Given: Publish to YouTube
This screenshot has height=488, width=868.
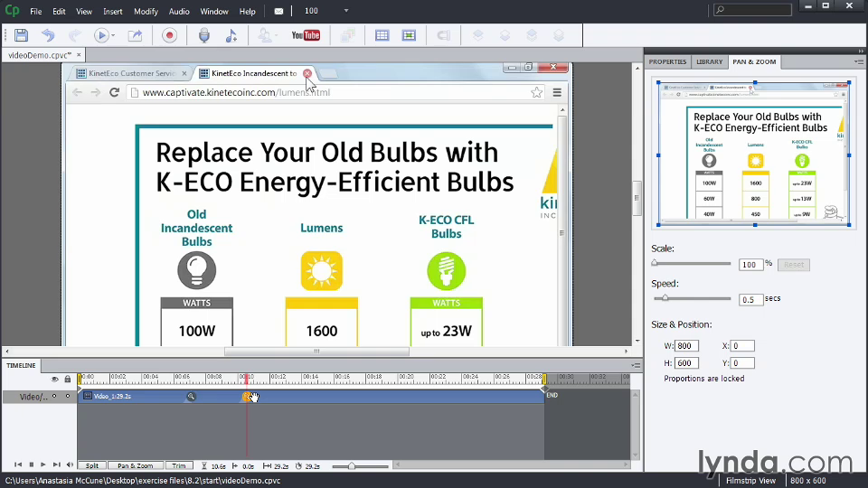Looking at the screenshot, I should coord(306,35).
